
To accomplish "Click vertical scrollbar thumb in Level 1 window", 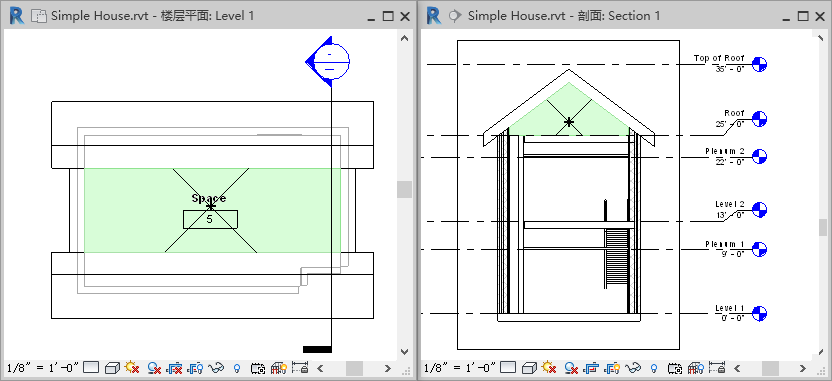I will pos(405,189).
